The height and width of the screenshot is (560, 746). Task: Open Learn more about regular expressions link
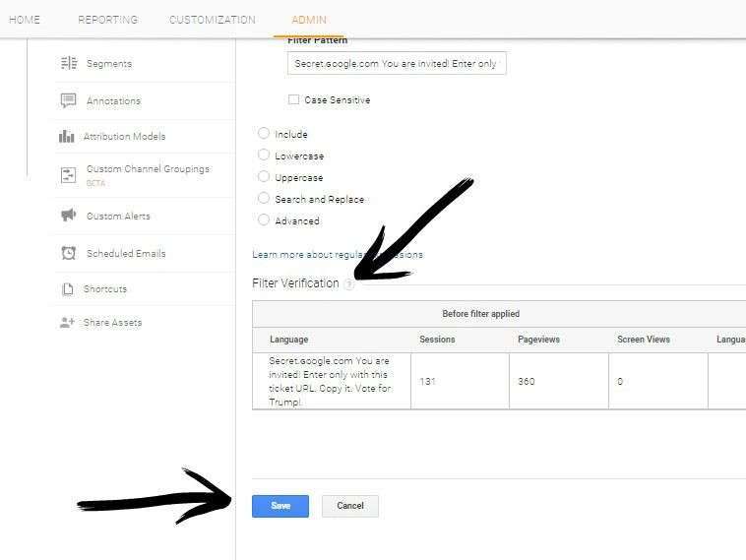click(338, 255)
